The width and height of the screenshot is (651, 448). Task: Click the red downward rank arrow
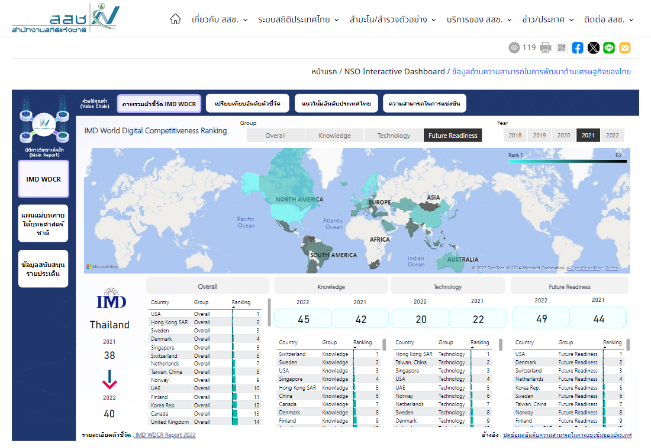tap(110, 379)
